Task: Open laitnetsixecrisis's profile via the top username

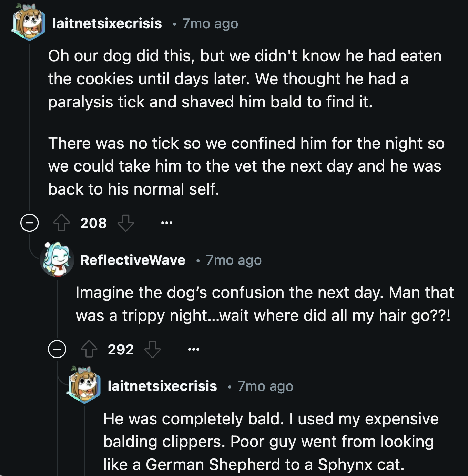Action: (x=107, y=23)
